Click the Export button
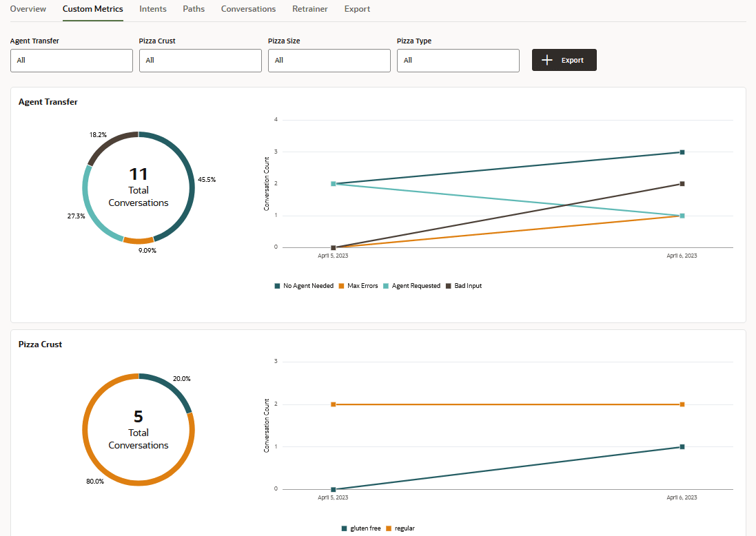The width and height of the screenshot is (756, 536). [564, 60]
